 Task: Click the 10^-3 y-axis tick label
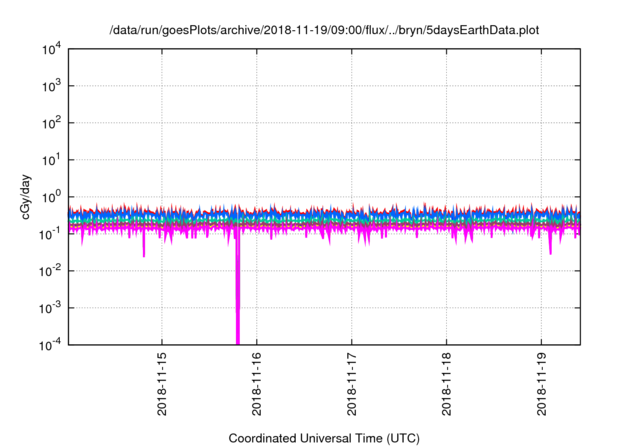tap(50, 308)
